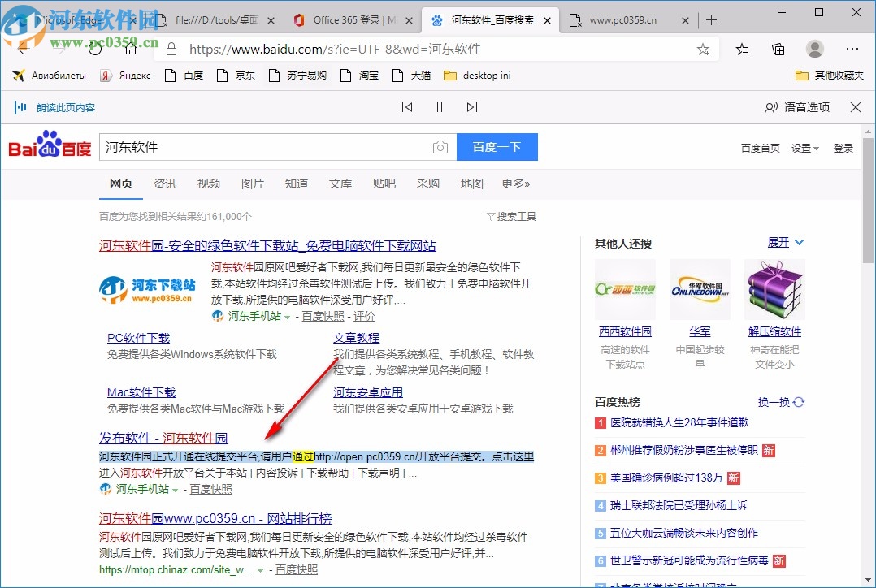
Task: Click the page refresh icon
Action: [95, 48]
